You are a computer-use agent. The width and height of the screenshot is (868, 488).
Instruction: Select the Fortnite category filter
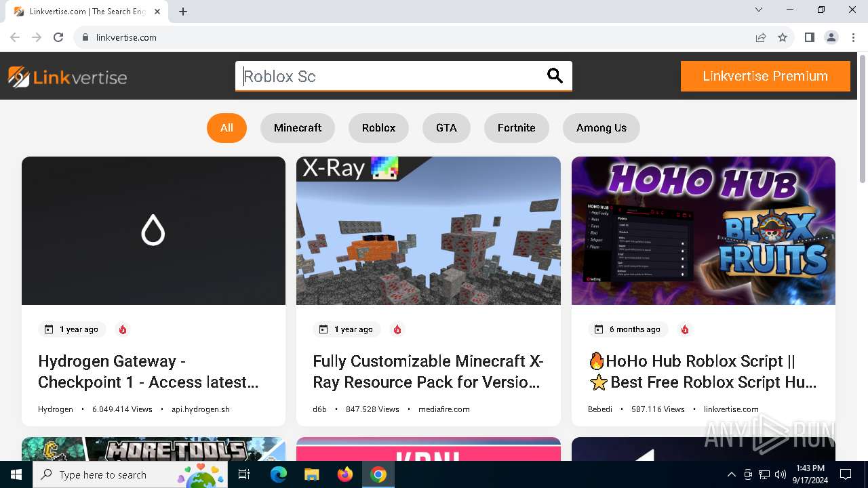(x=516, y=127)
